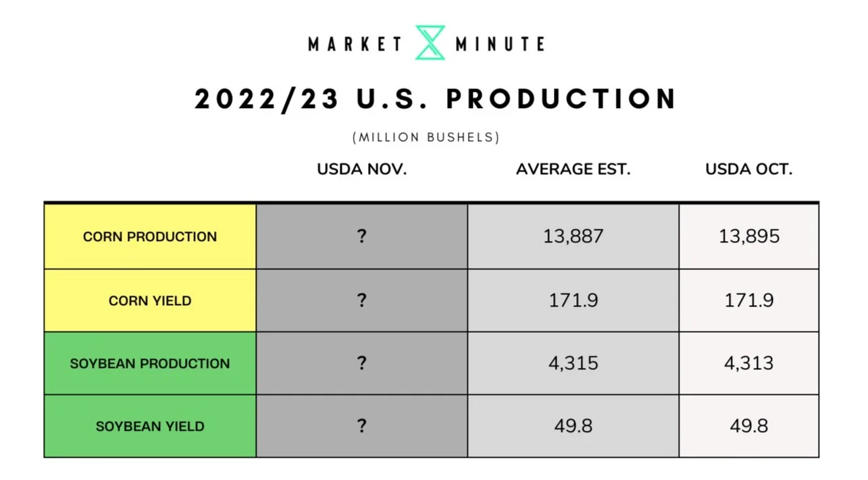Viewport: 868px width, 480px height.
Task: Click the Soybean Production row label
Action: pyautogui.click(x=150, y=363)
